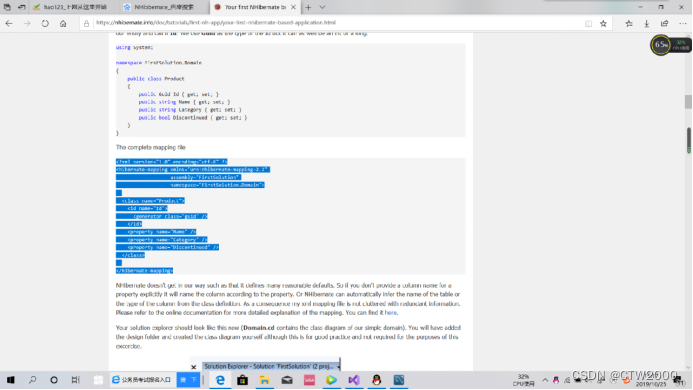
Task: Click the Solution Explorer screenshot image
Action: [x=265, y=365]
